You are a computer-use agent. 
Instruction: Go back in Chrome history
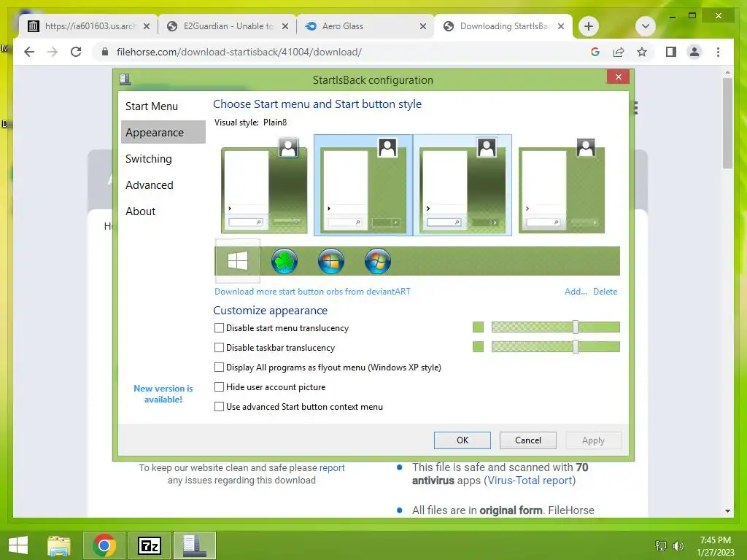click(x=29, y=52)
